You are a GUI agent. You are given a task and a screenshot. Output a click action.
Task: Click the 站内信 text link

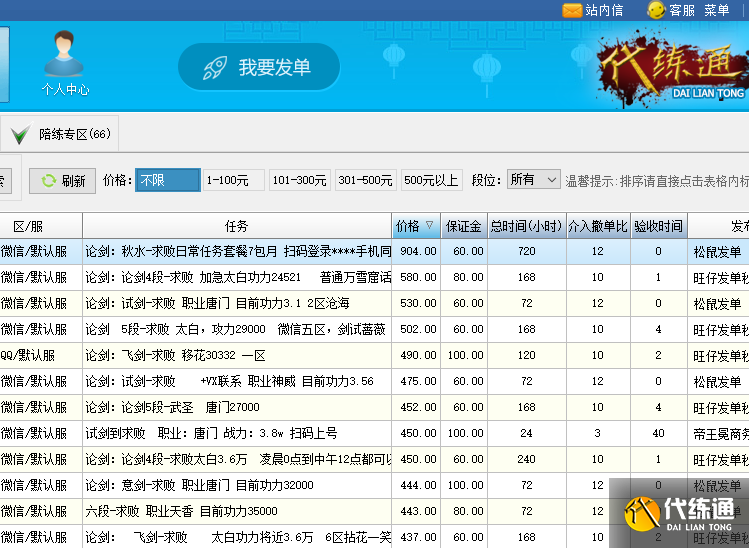(x=604, y=10)
